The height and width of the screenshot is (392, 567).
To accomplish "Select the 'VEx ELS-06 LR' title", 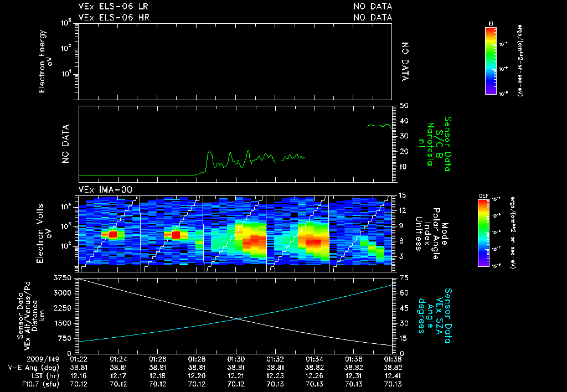I will pos(113,6).
